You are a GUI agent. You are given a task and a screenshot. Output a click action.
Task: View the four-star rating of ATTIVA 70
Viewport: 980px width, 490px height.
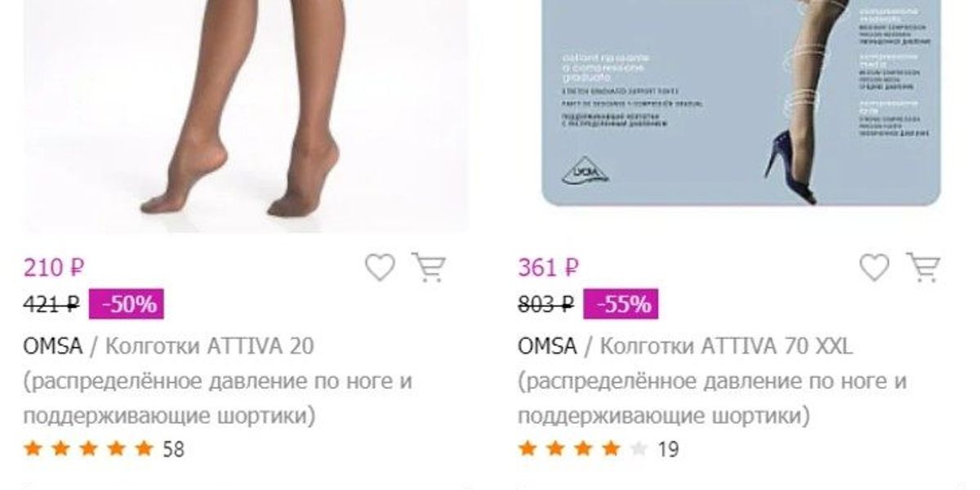click(x=583, y=448)
